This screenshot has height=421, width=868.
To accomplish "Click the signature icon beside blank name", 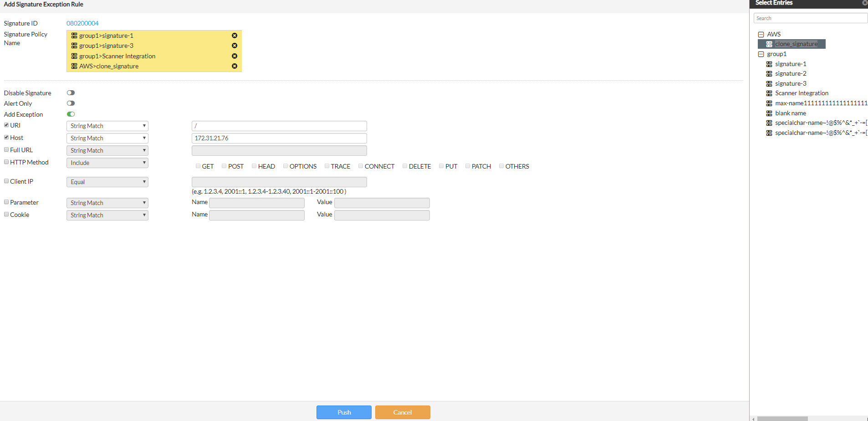I will 769,113.
